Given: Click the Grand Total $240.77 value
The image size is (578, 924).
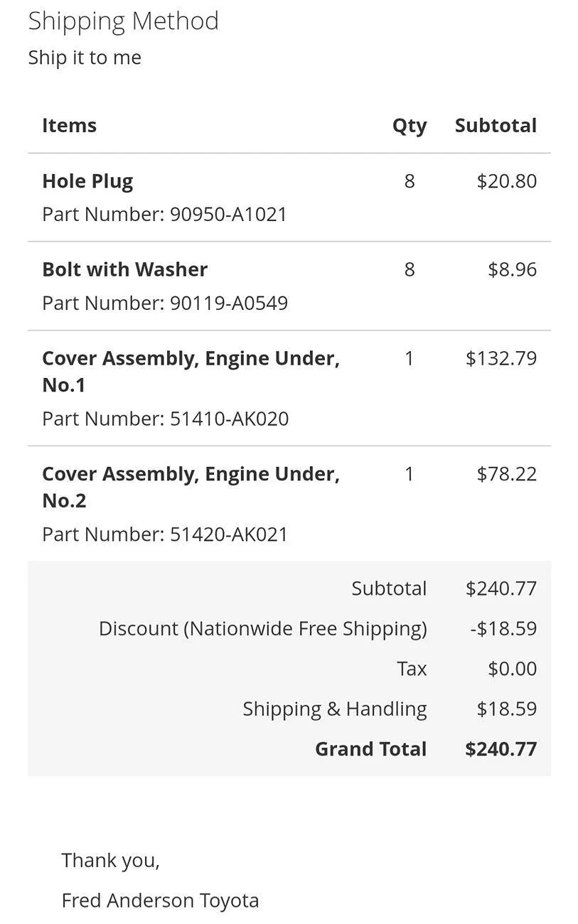Looking at the screenshot, I should (501, 749).
